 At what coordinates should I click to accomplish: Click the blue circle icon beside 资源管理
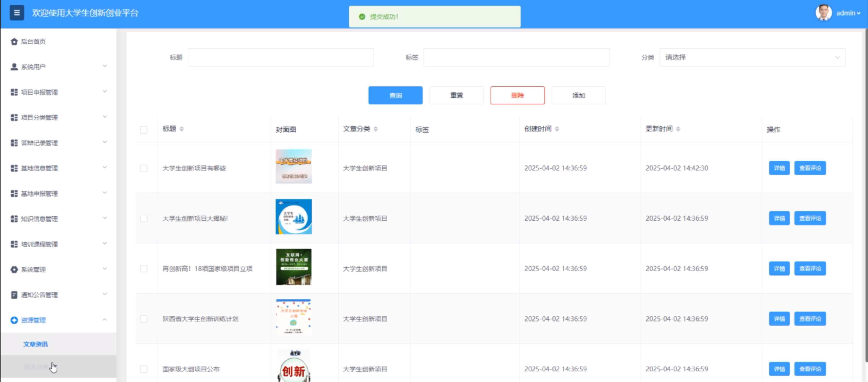[14, 320]
